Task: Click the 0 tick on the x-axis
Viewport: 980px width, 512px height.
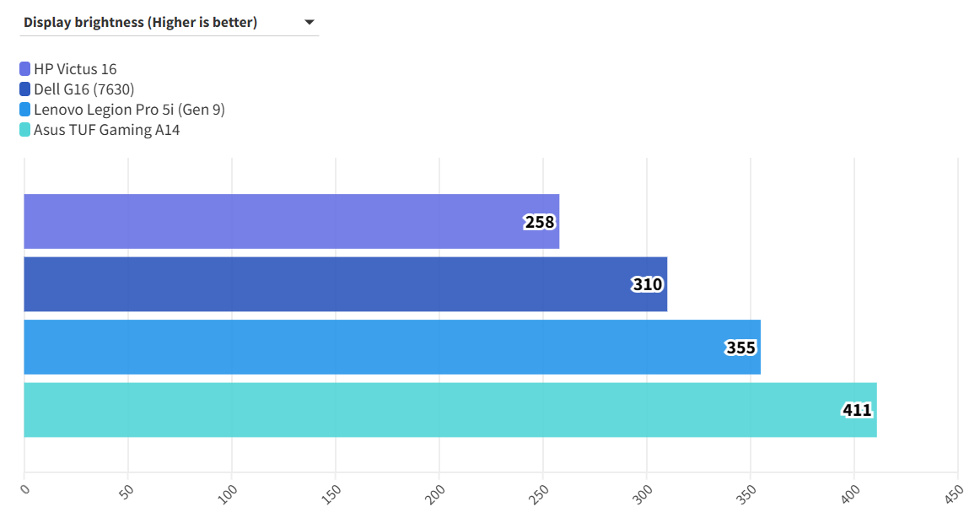Action: (24, 488)
